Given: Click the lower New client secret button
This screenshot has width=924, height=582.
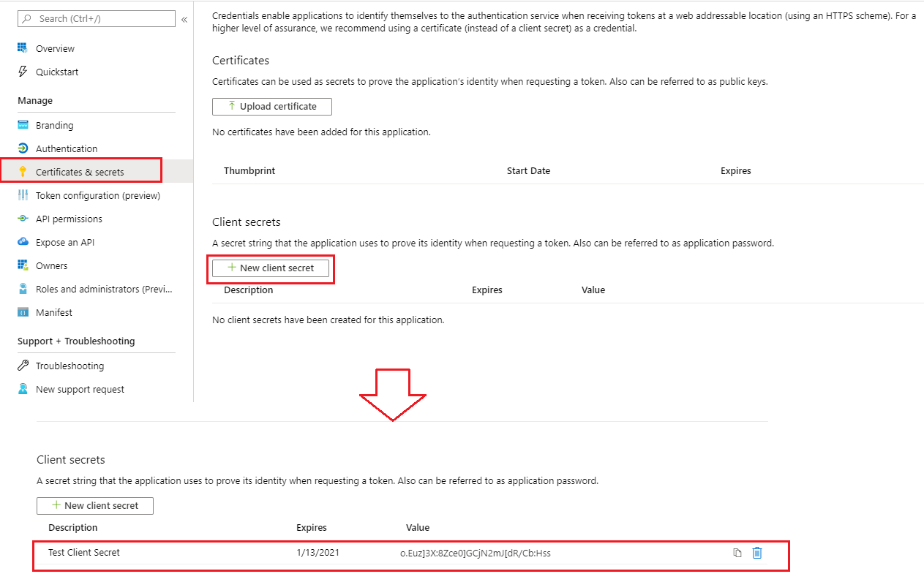Looking at the screenshot, I should click(95, 506).
